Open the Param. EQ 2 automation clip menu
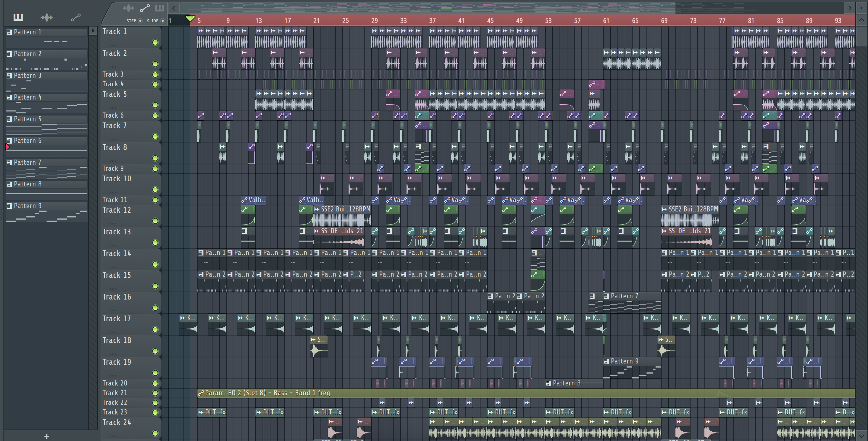The height and width of the screenshot is (441, 868). pyautogui.click(x=201, y=393)
